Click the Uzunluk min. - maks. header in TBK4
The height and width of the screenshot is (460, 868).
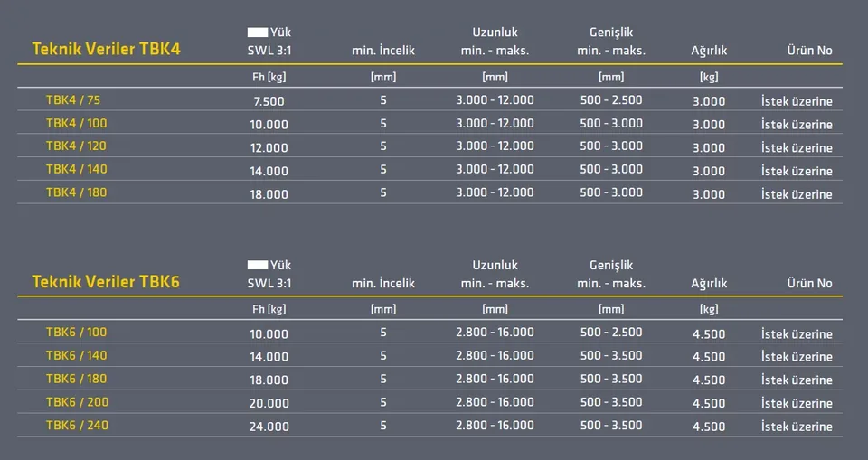[x=495, y=42]
